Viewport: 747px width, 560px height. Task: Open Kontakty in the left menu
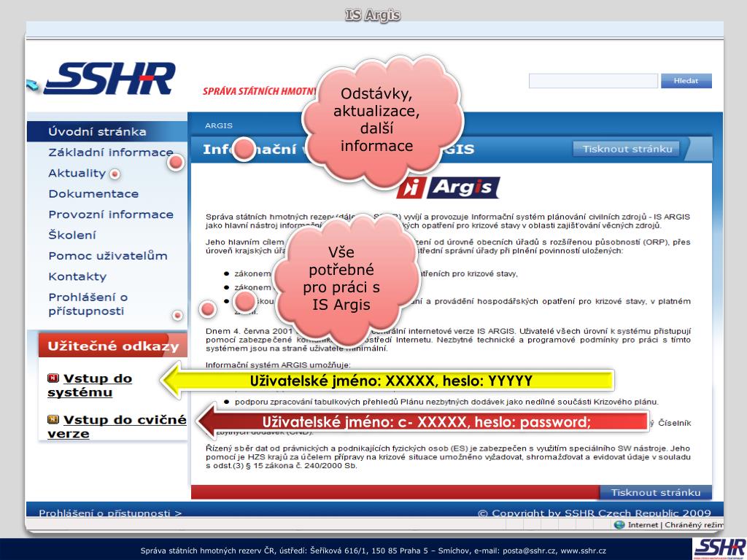pyautogui.click(x=77, y=276)
